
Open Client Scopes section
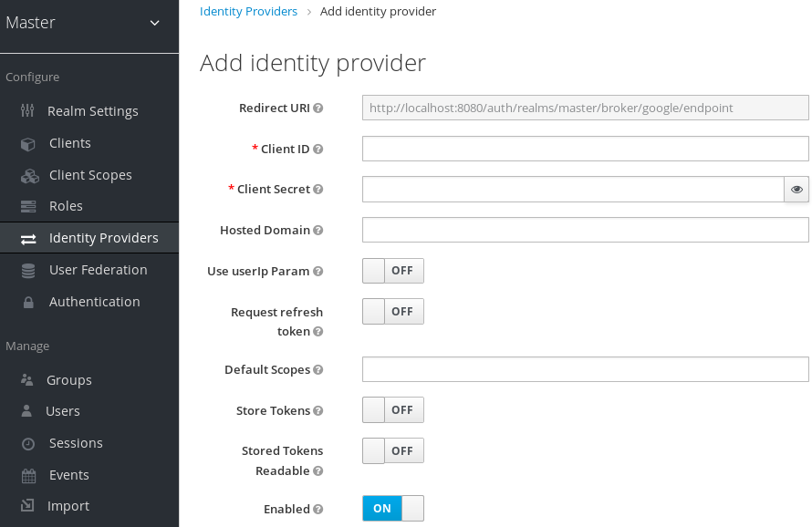tap(89, 175)
